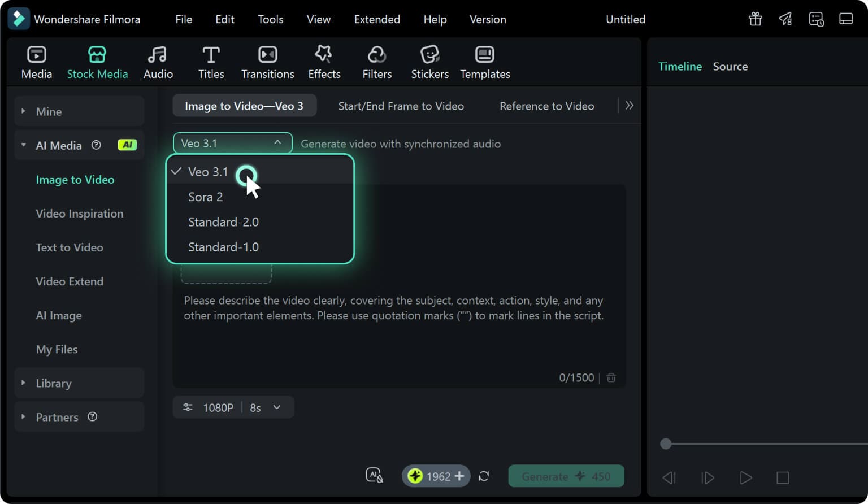868x504 pixels.
Task: Click the preview playhead slider handle
Action: [x=666, y=444]
